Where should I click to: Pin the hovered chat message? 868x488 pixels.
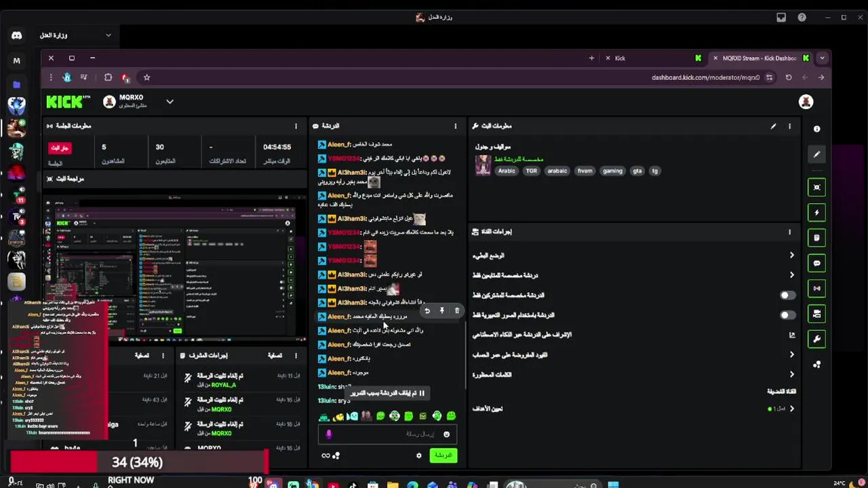point(441,311)
